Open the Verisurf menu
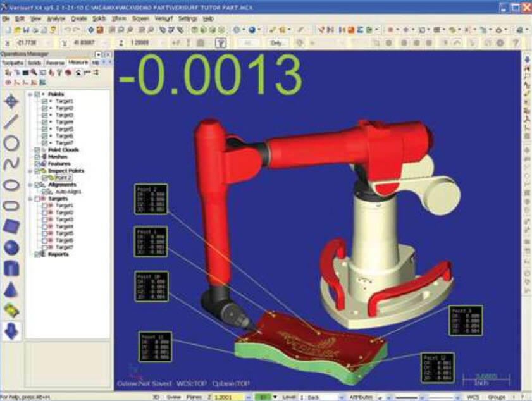The width and height of the screenshot is (532, 401). click(164, 19)
